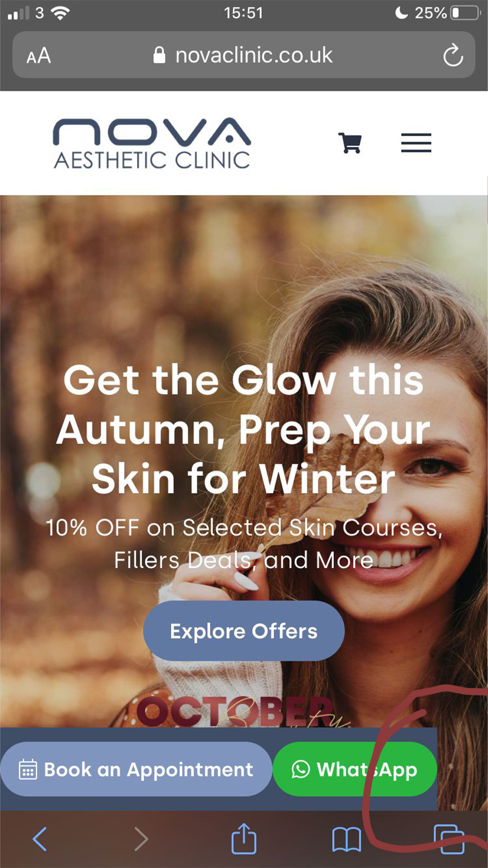
Task: Tap the WhatsApp logo icon
Action: (x=301, y=769)
